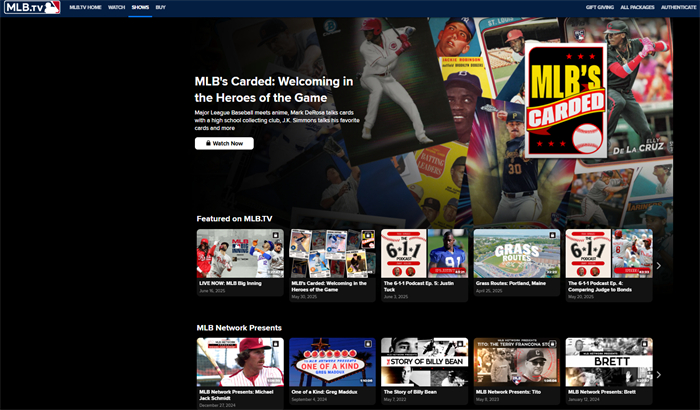The height and width of the screenshot is (410, 700).
Task: Click title One of a Kind: Greg Maddux
Action: click(x=324, y=392)
